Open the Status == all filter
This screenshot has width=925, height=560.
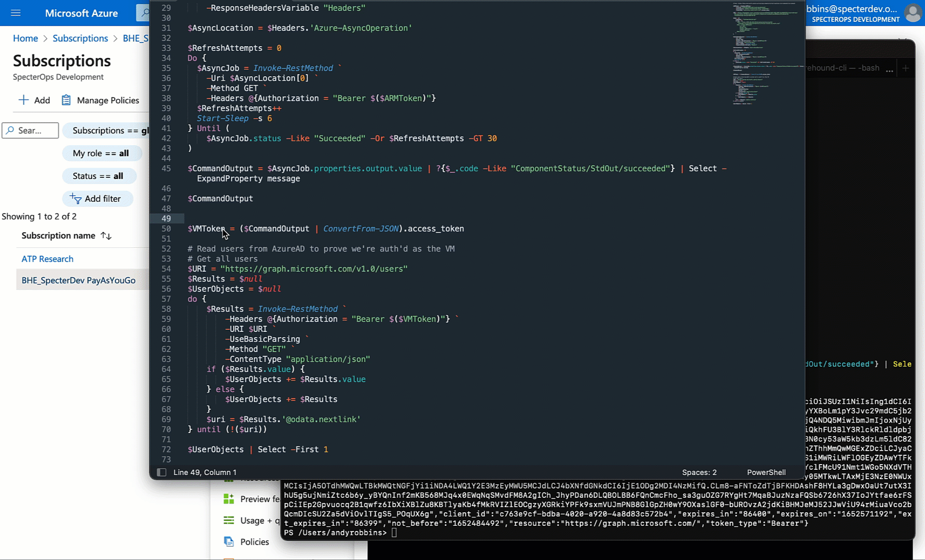99,176
